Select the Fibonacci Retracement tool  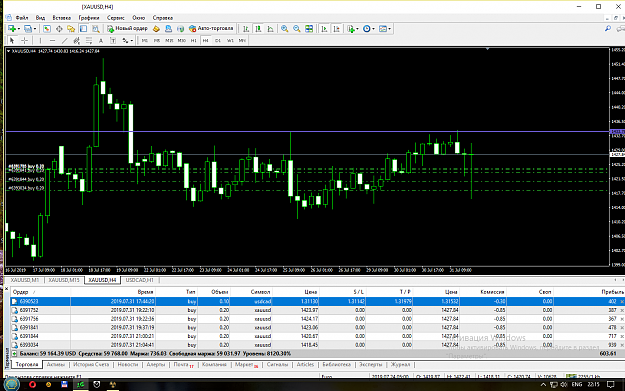coord(89,40)
